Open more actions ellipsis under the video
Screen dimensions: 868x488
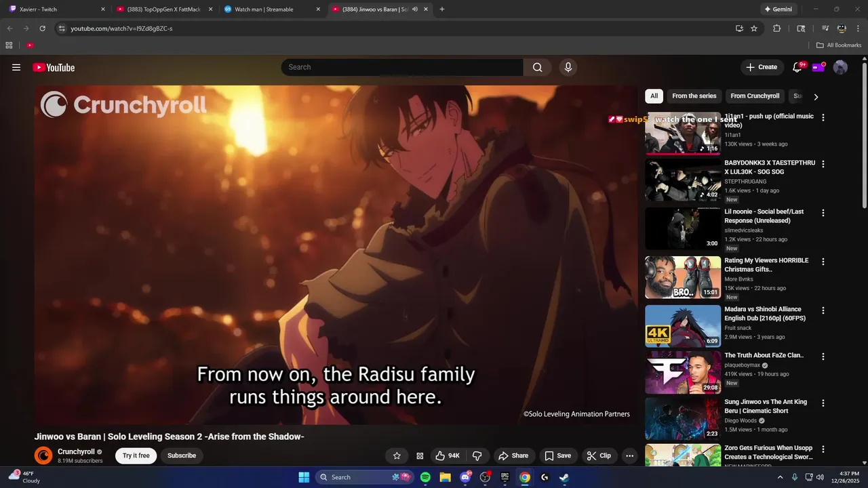click(629, 455)
